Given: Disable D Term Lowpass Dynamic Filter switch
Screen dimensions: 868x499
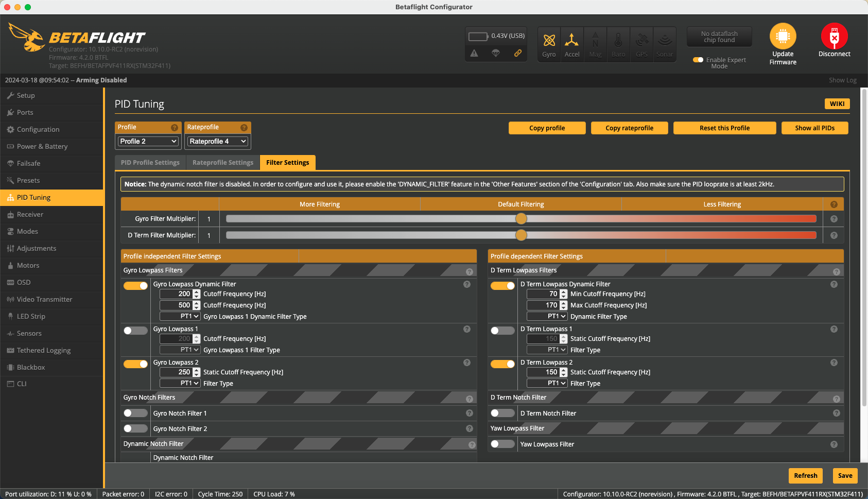Looking at the screenshot, I should click(x=502, y=286).
